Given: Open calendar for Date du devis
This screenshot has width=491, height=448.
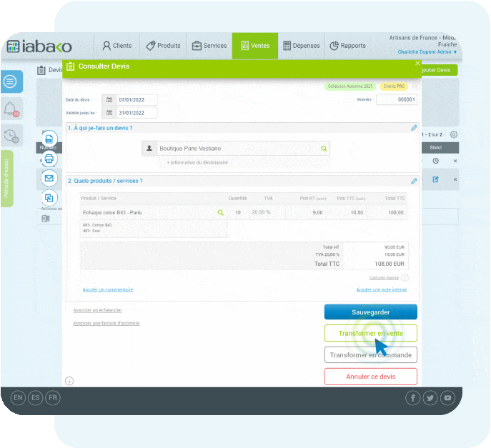Looking at the screenshot, I should (x=109, y=100).
